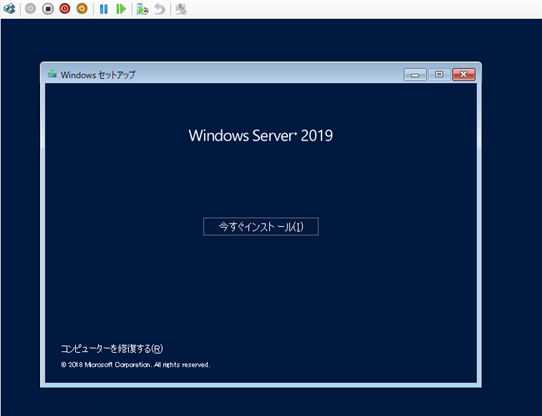
Task: Maximize the Windows セットアップ window
Action: pos(439,74)
